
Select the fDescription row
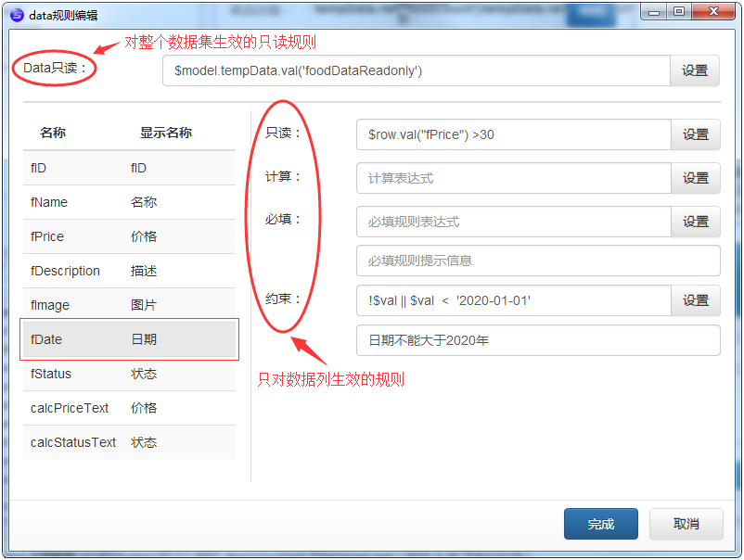[129, 271]
